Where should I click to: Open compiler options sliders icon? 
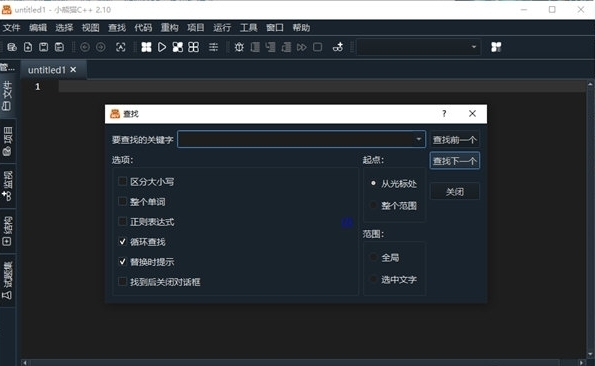point(213,47)
